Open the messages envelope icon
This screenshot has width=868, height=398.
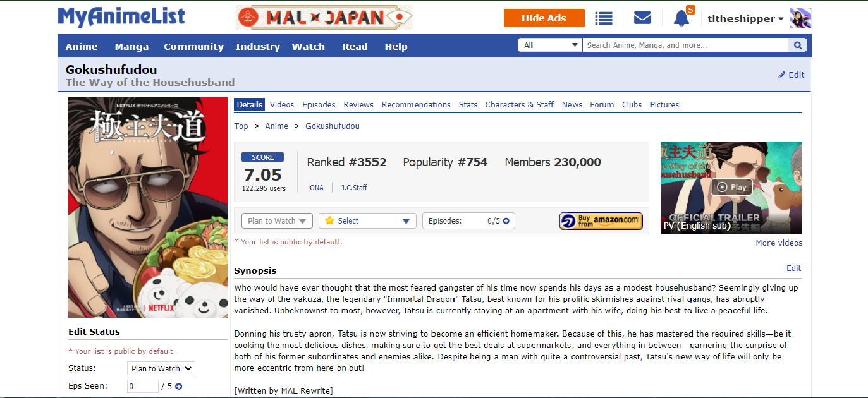(x=642, y=18)
